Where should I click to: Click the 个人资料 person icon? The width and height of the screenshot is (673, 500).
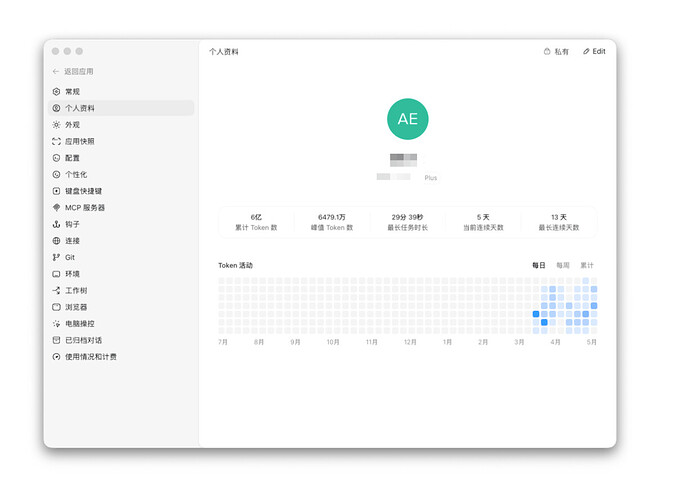(56, 108)
